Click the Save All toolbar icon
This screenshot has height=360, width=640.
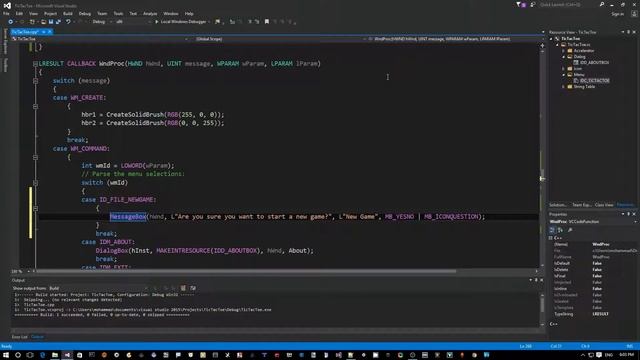point(58,22)
